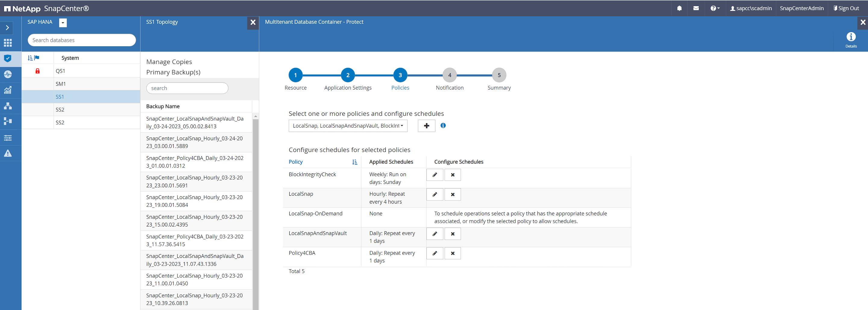Click the Search databases input field
868x310 pixels.
tap(82, 40)
